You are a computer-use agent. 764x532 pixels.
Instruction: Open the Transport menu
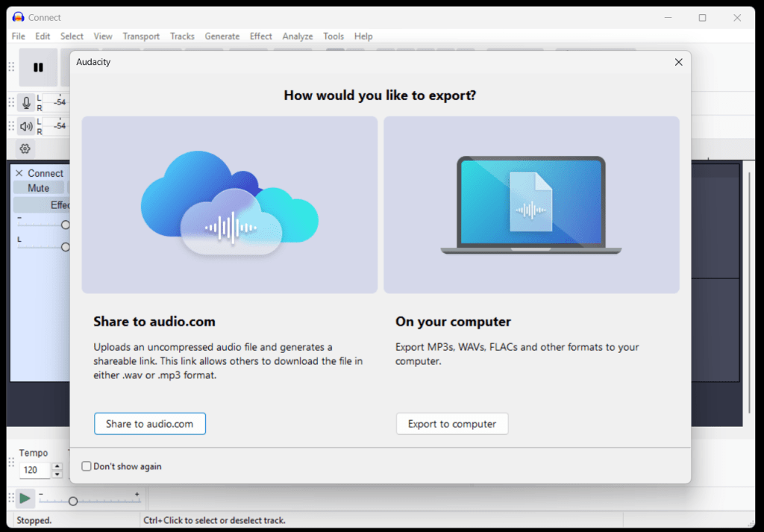[x=141, y=36]
